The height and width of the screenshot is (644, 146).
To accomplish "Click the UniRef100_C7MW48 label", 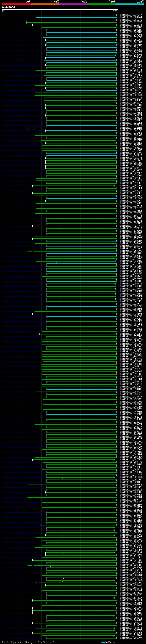I will [x=131, y=67].
